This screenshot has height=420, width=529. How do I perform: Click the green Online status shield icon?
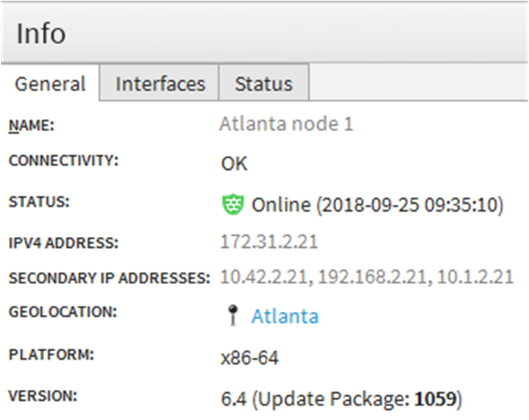coord(232,204)
